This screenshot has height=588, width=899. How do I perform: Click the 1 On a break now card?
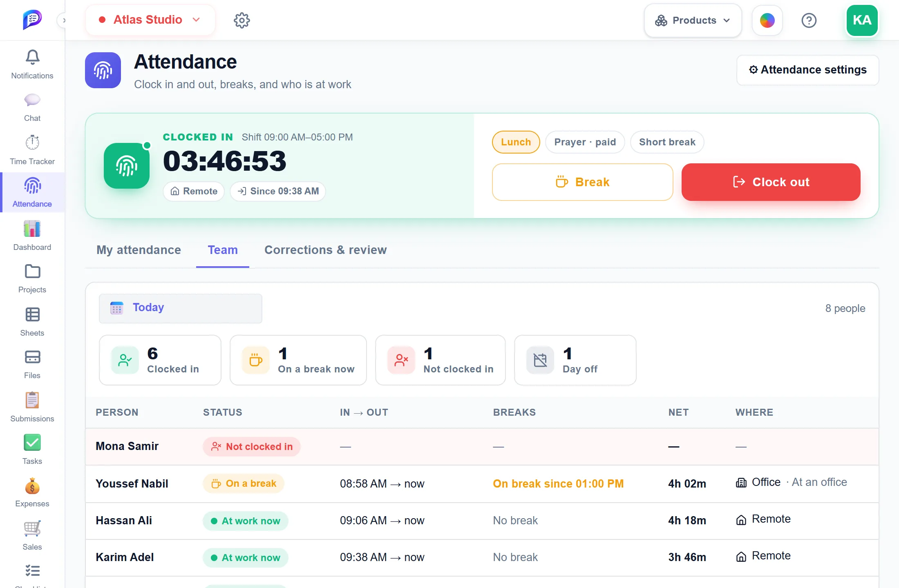298,360
